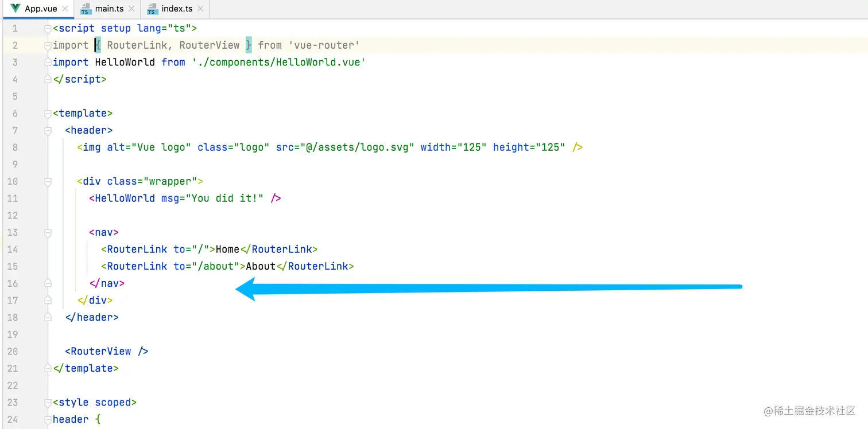Screen dimensions: 868x429
Task: Click the RouterView tag on line 20
Action: tap(107, 351)
